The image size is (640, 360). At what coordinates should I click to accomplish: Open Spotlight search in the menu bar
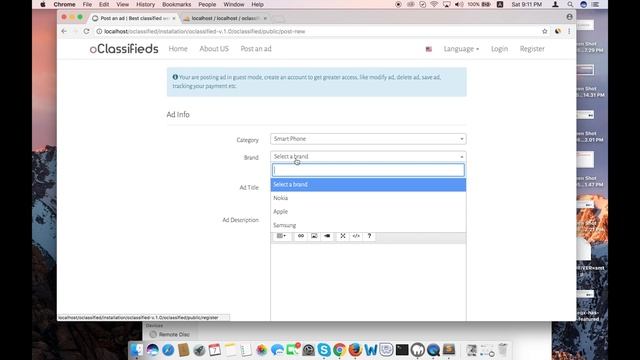point(570,4)
